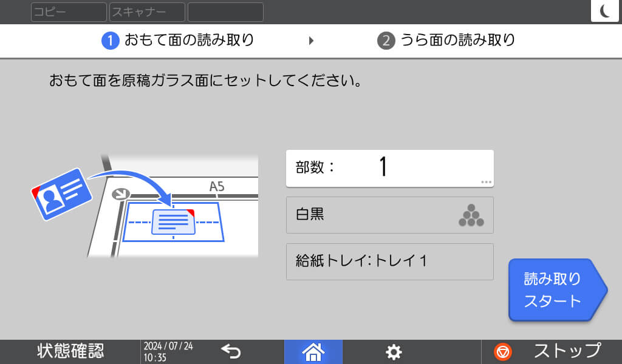Go to the home screen icon
The width and height of the screenshot is (622, 364).
point(313,351)
